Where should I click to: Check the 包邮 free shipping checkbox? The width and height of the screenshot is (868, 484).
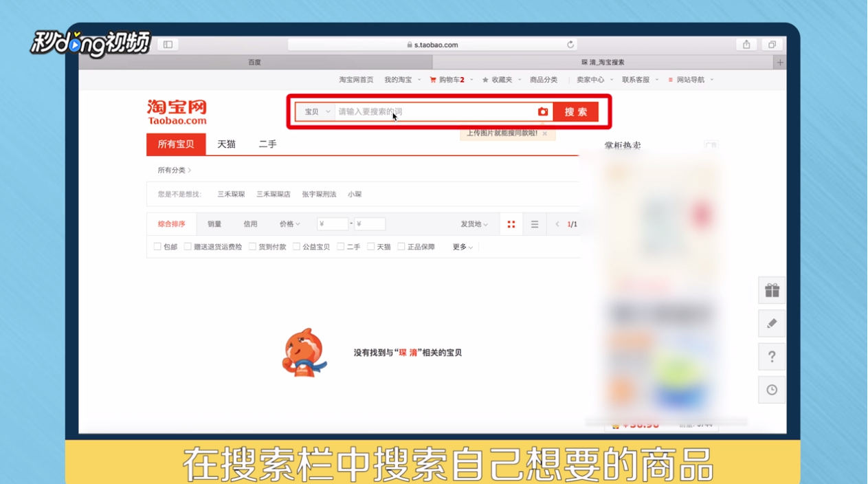click(157, 246)
